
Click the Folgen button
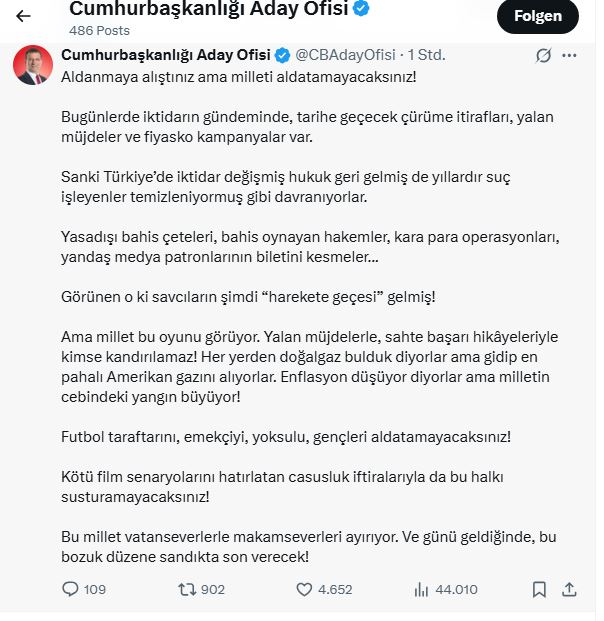(x=537, y=16)
